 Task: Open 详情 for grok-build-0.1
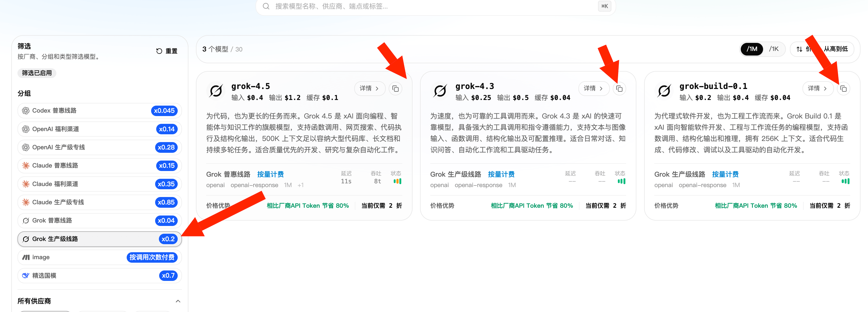point(818,88)
